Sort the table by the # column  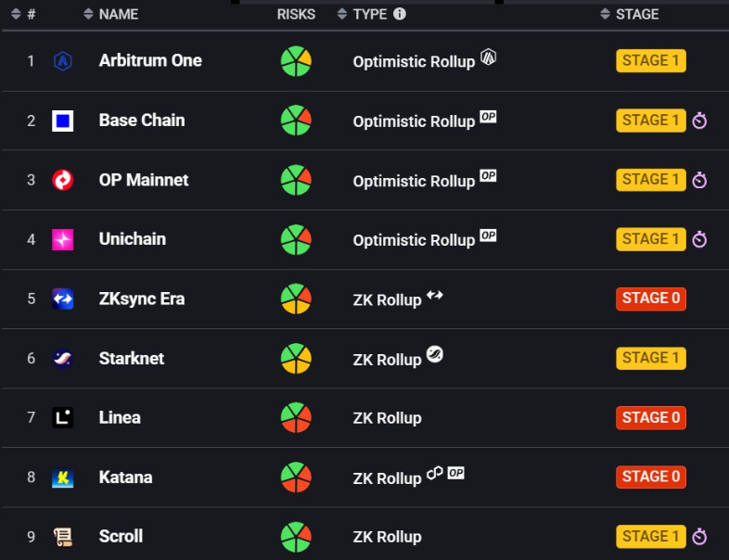coord(23,14)
